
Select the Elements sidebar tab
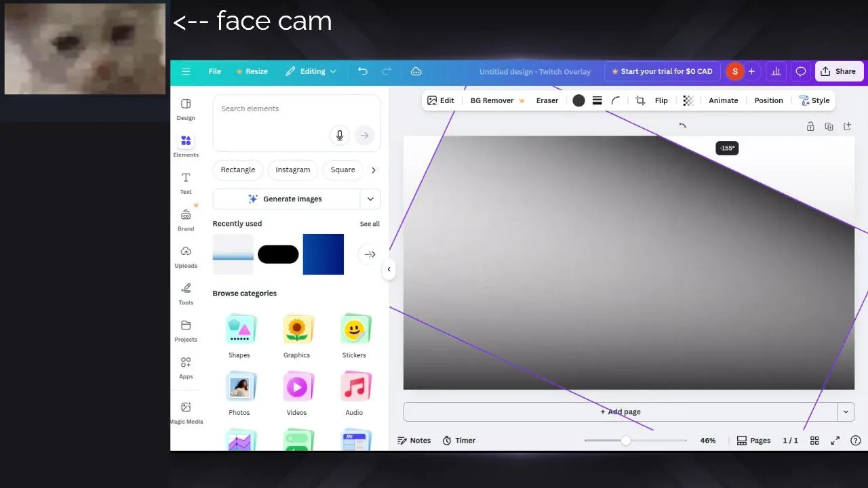pyautogui.click(x=186, y=146)
